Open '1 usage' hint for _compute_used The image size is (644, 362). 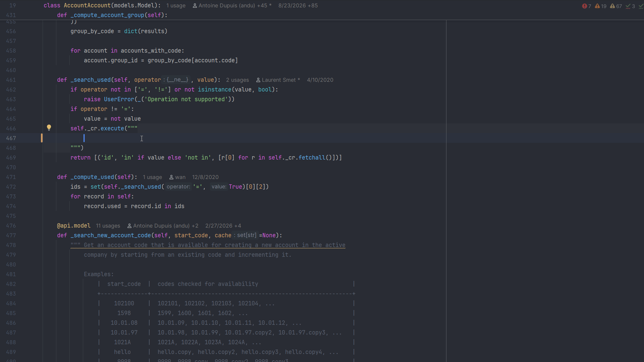pos(152,177)
